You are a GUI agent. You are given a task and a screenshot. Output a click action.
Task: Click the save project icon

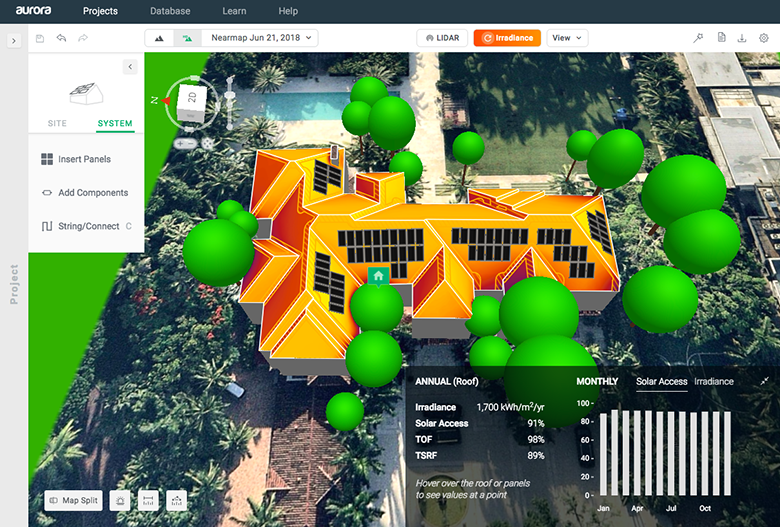coord(40,38)
